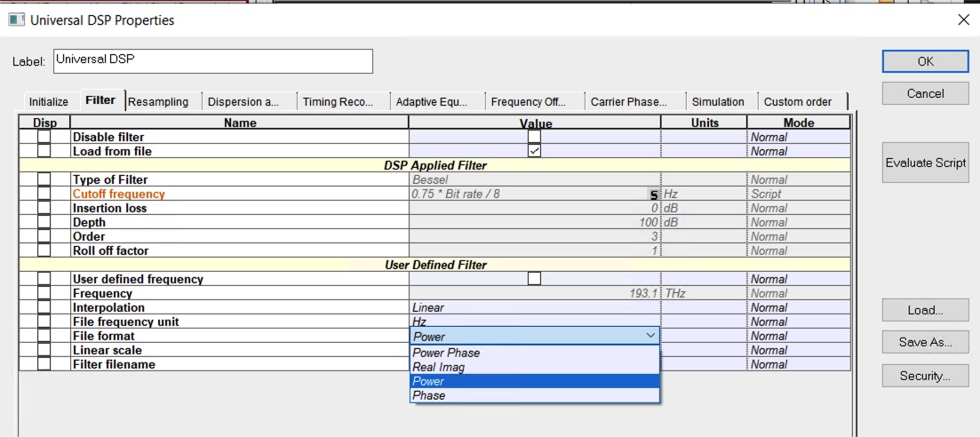Image resolution: width=980 pixels, height=437 pixels.
Task: Toggle Disp checkbox for Order
Action: 44,236
